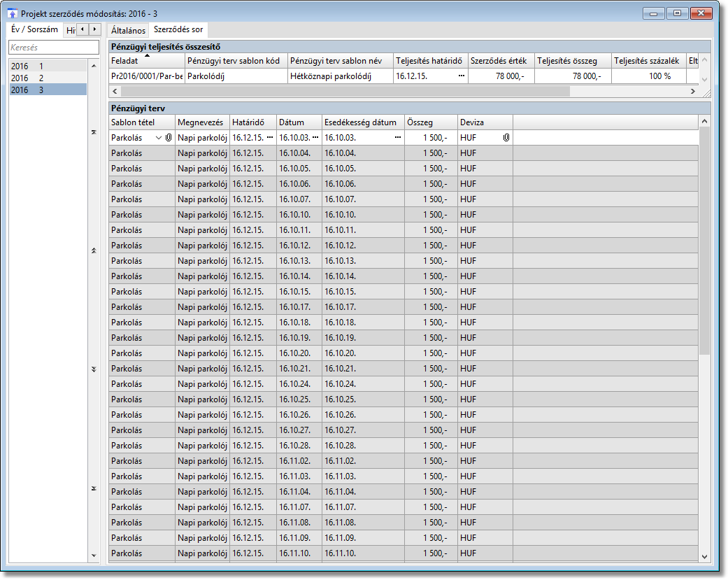Select row with Dátum 16.11.10.
Viewport: 728px width, 580px height.
point(404,553)
